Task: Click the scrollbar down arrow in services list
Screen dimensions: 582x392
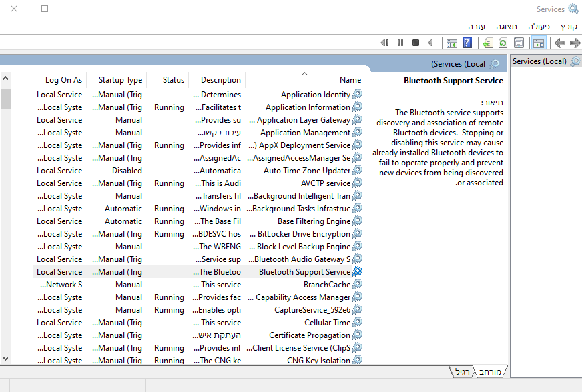Action: click(5, 359)
